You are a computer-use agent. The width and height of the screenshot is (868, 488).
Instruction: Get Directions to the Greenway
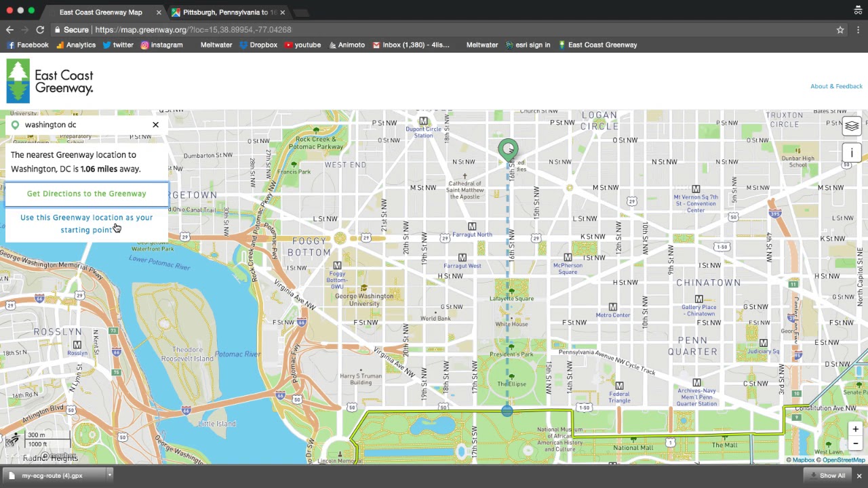pos(86,194)
